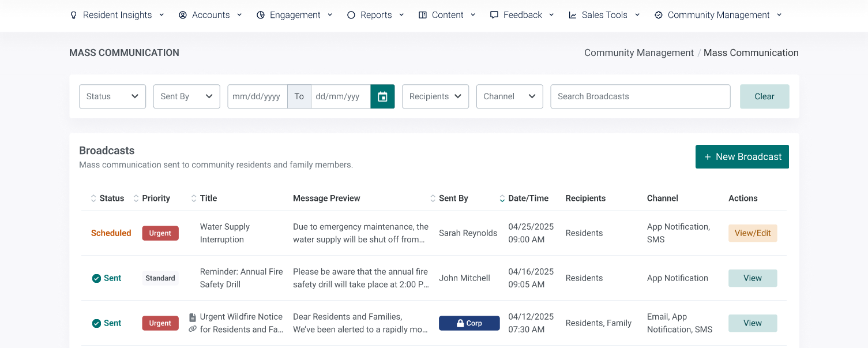
Task: Open the date picker calendar icon
Action: pos(382,96)
